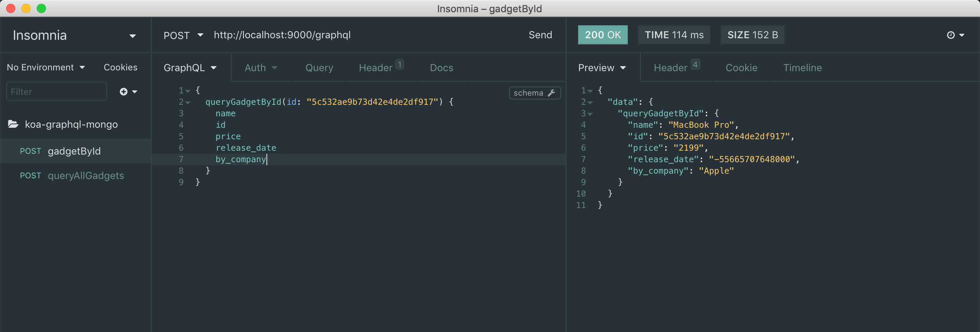Click the request URL field
980x332 pixels.
[282, 35]
